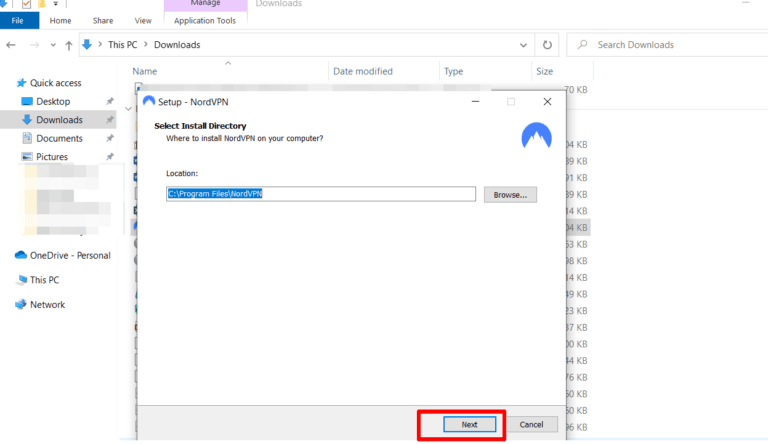The width and height of the screenshot is (768, 444).
Task: Refresh the Downloads folder view
Action: pos(547,45)
